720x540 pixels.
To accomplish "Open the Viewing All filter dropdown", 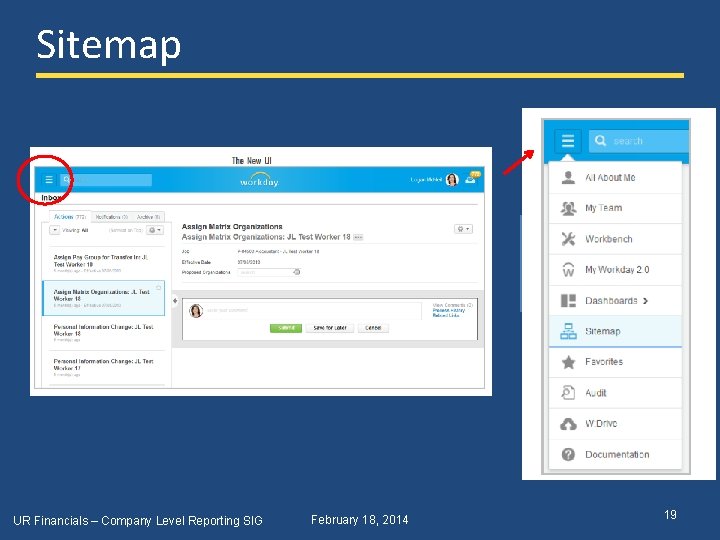I will click(55, 230).
